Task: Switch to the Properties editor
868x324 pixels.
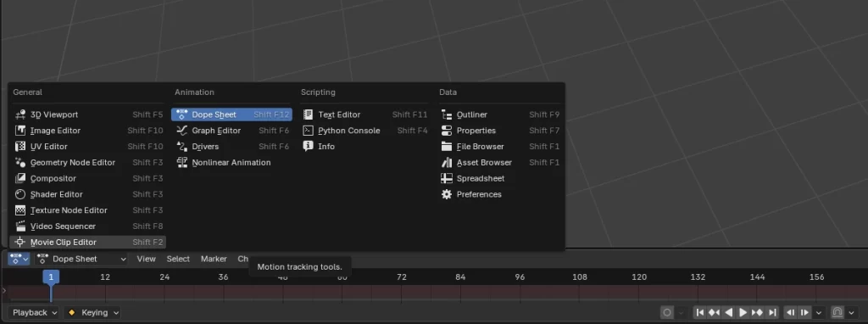Action: [x=500, y=131]
